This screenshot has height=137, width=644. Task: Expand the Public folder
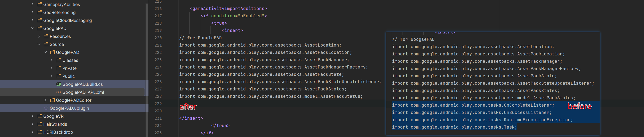pos(52,76)
